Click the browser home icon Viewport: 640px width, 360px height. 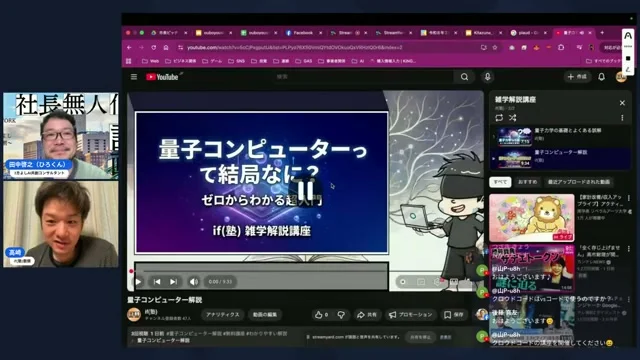point(166,48)
